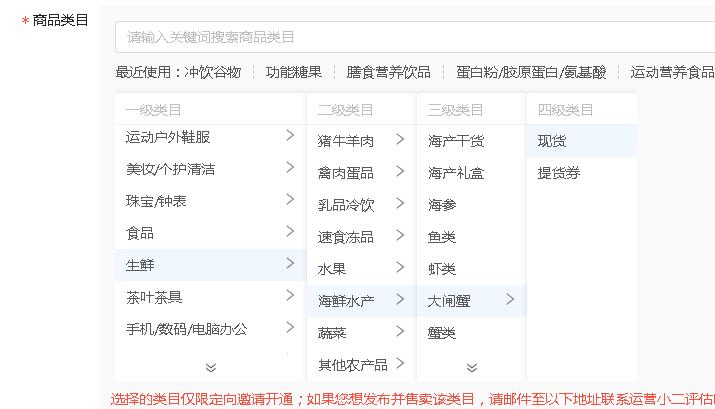Expand the 速食冻品 chevron arrow
715x409 pixels.
pos(400,235)
